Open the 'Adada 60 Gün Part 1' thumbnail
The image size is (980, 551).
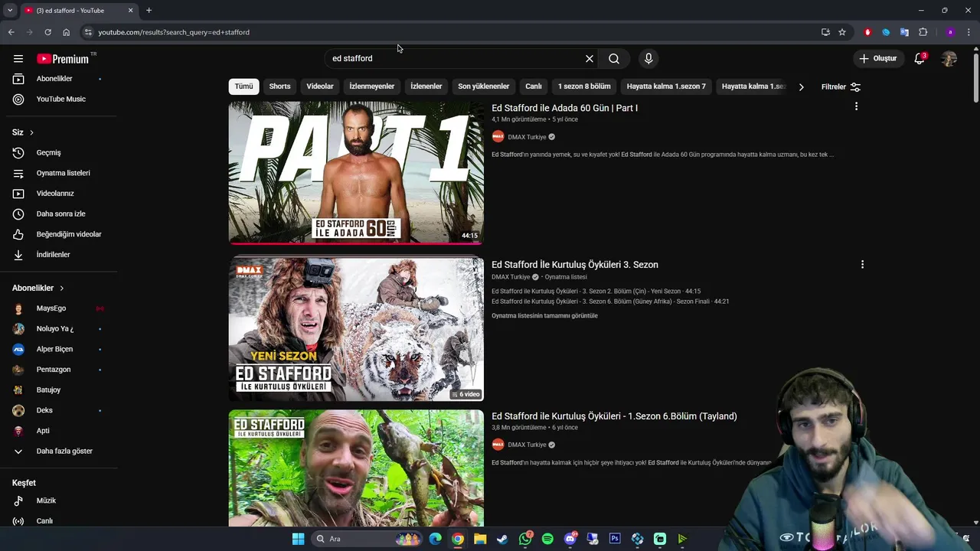356,173
